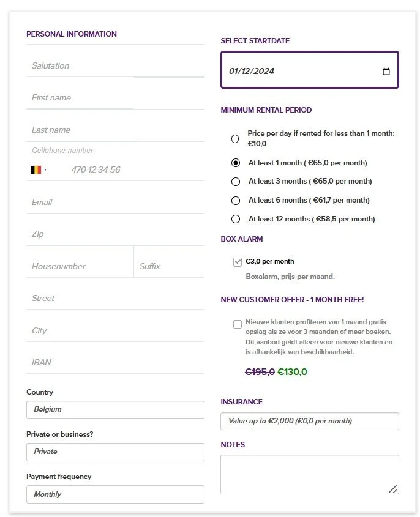This screenshot has width=420, height=517.
Task: Click the First name field
Action: point(116,98)
